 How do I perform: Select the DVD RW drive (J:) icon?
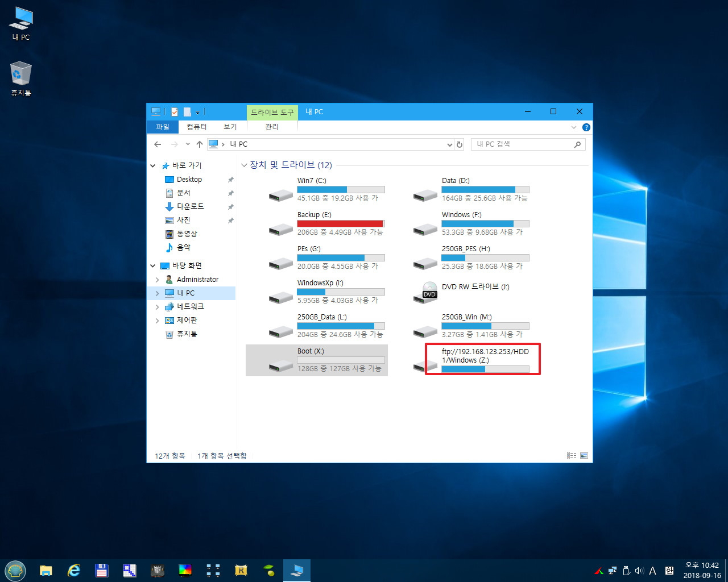pyautogui.click(x=425, y=292)
